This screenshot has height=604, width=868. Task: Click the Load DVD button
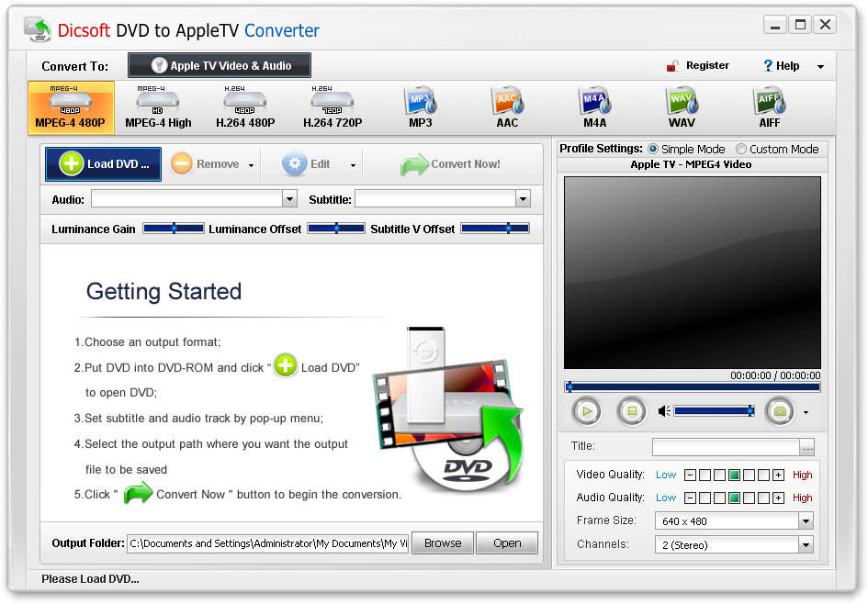[x=104, y=164]
